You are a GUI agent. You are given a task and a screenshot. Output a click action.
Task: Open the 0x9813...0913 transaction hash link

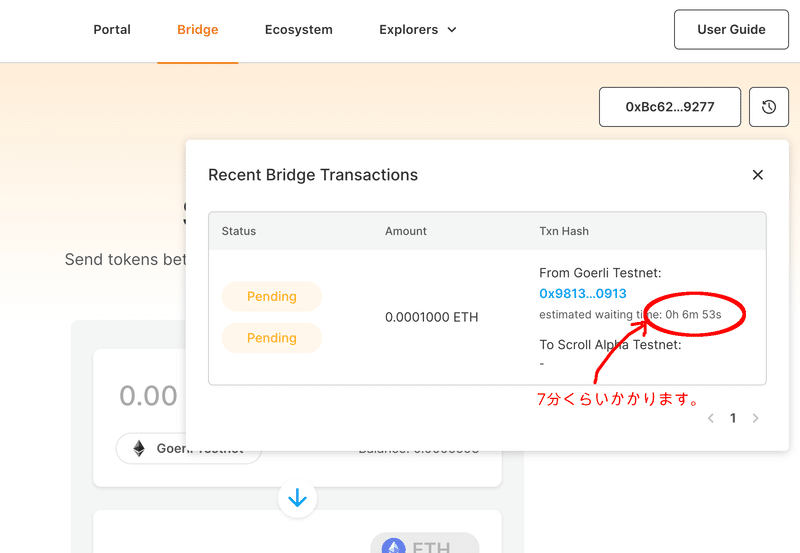coord(583,293)
